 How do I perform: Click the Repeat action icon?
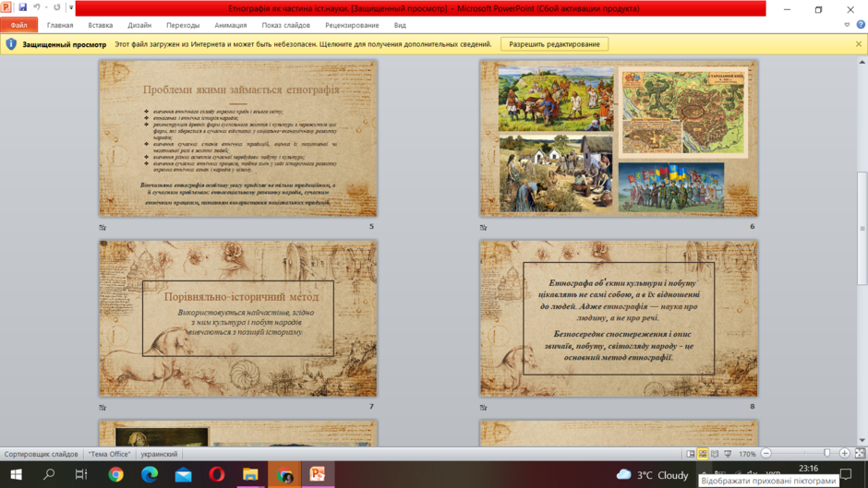click(56, 7)
